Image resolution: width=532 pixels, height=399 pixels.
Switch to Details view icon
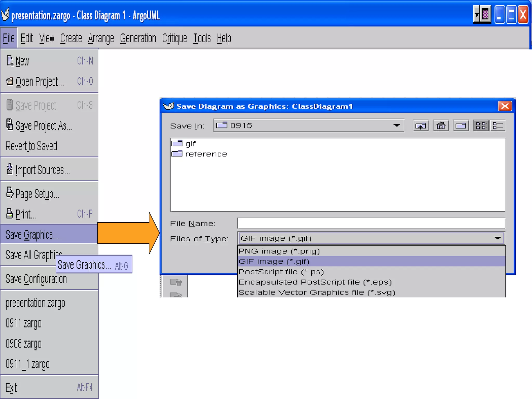click(x=497, y=126)
